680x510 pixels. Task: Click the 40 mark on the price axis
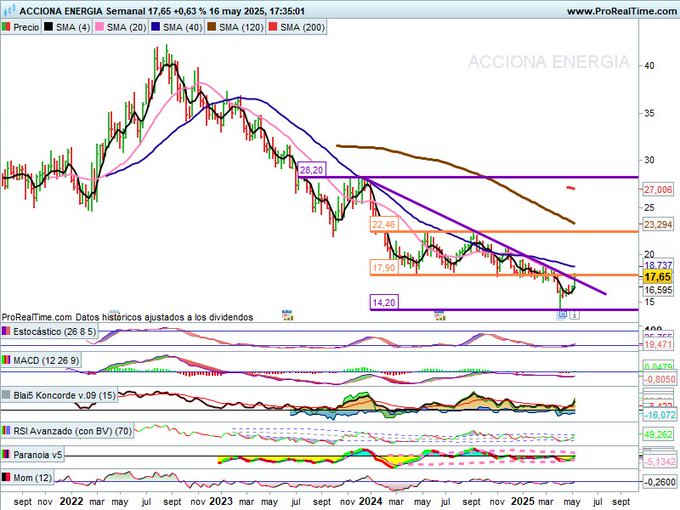pos(649,66)
